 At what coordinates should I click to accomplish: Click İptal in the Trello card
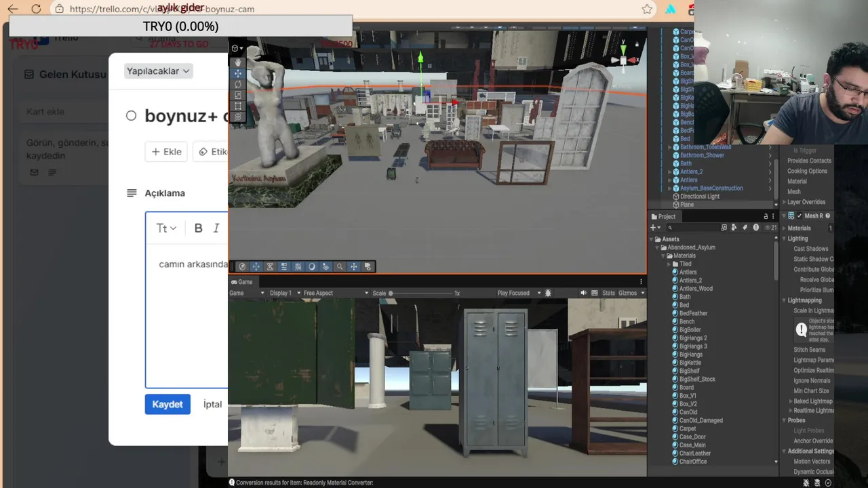pos(212,405)
